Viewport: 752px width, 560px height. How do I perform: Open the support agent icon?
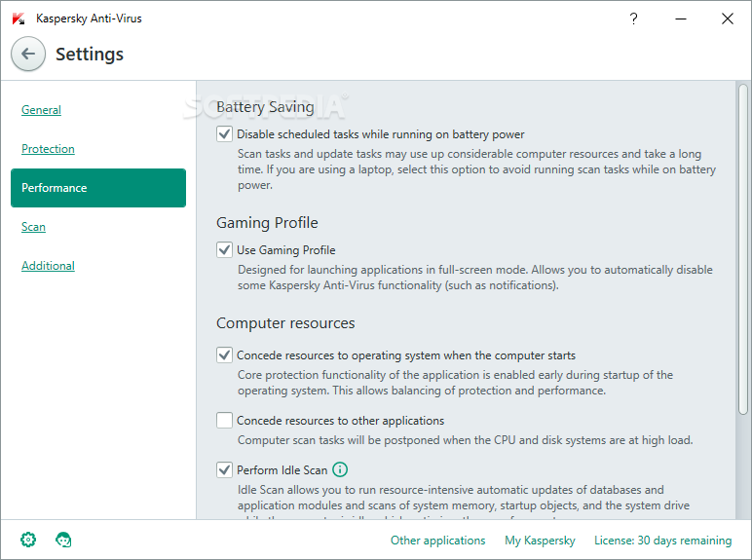tap(63, 540)
